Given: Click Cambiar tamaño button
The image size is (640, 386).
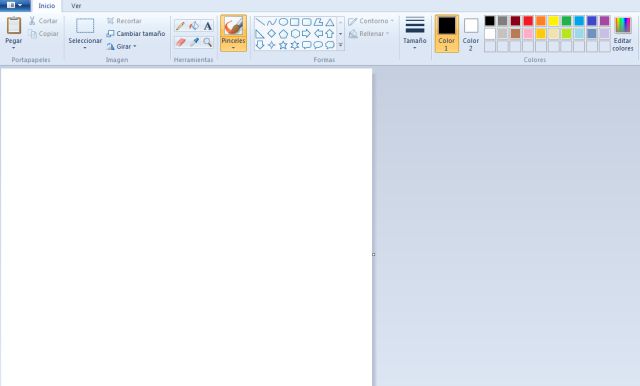Looking at the screenshot, I should coord(136,33).
